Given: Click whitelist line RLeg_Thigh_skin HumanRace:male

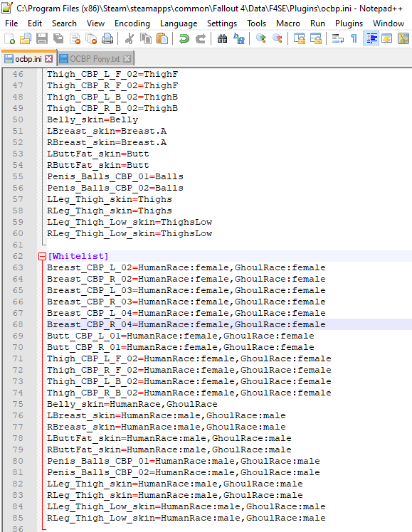Looking at the screenshot, I should 175,495.
